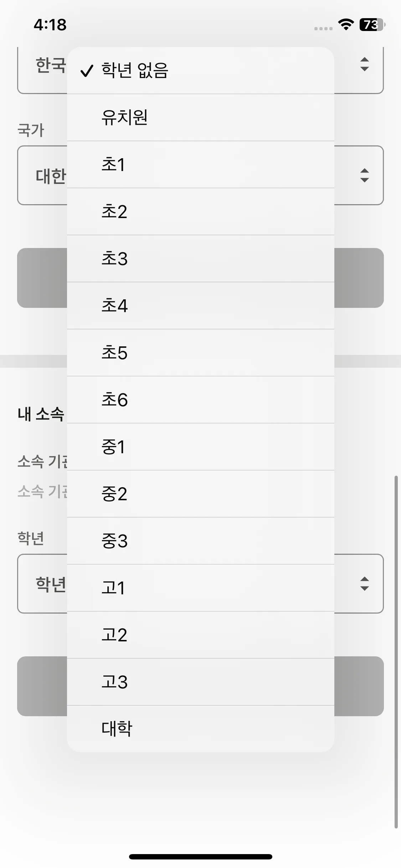Click the page scrollbar on the right edge

click(x=396, y=651)
